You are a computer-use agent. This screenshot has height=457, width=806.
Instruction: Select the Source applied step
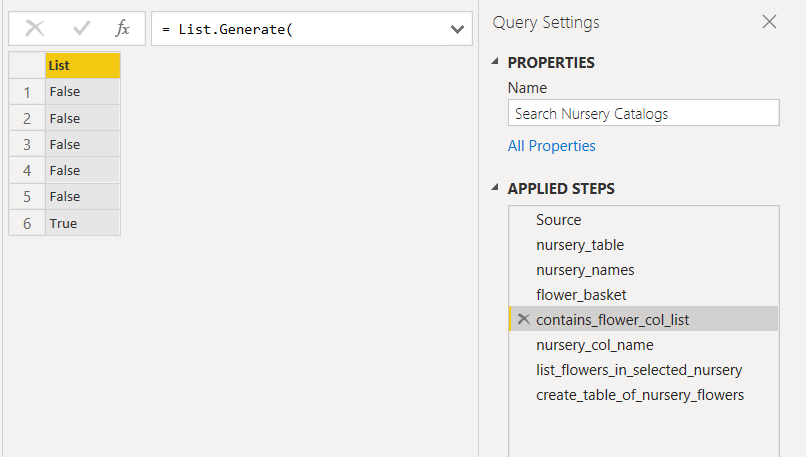(644, 220)
